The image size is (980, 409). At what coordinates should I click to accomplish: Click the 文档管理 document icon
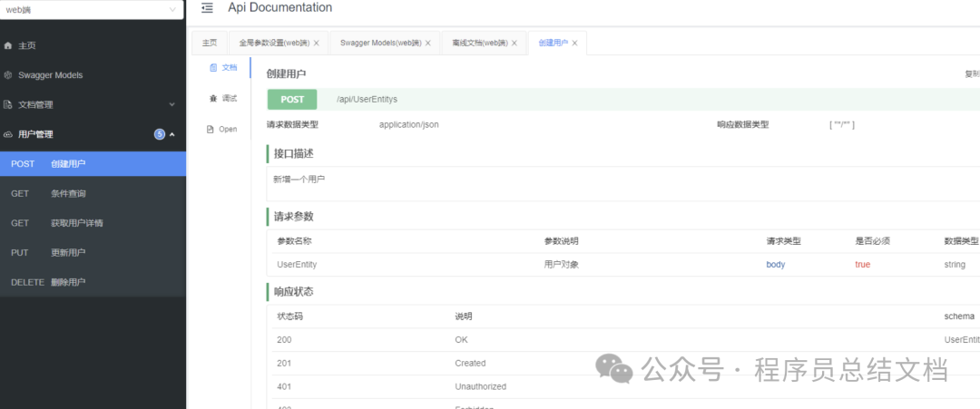(8, 105)
